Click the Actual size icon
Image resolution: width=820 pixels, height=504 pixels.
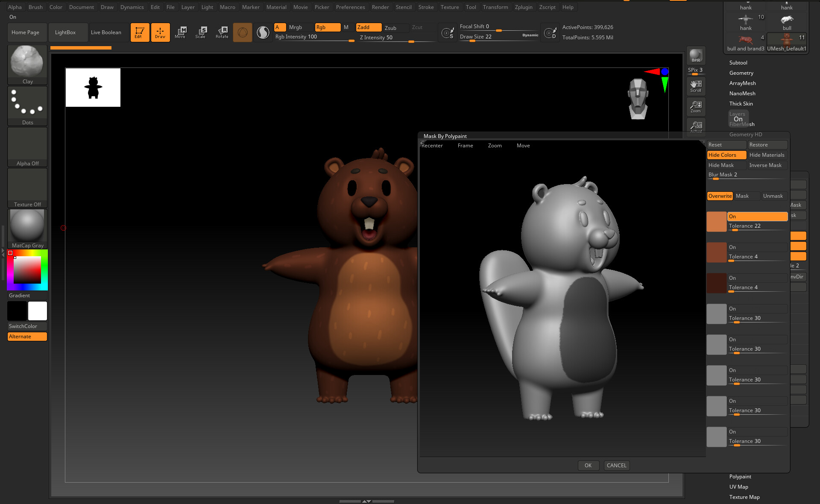pos(696,126)
